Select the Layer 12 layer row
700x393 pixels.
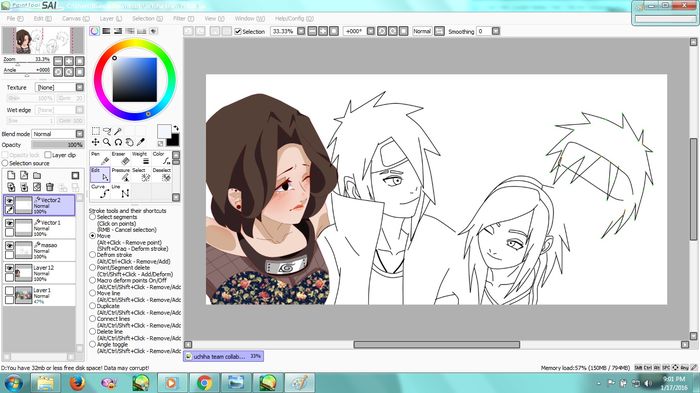39,273
